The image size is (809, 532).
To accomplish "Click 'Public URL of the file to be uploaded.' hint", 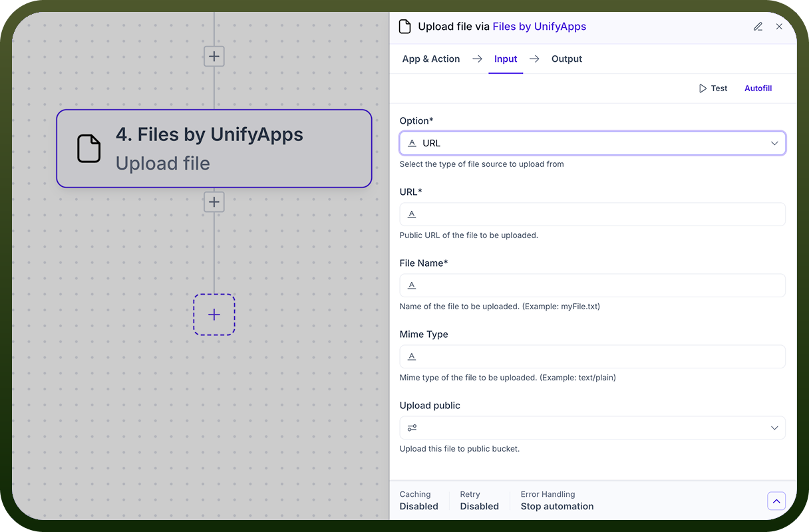I will click(468, 235).
